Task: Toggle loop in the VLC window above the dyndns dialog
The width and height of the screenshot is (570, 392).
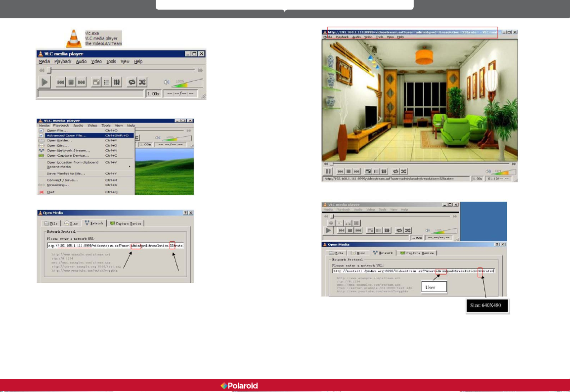Action: coord(399,230)
